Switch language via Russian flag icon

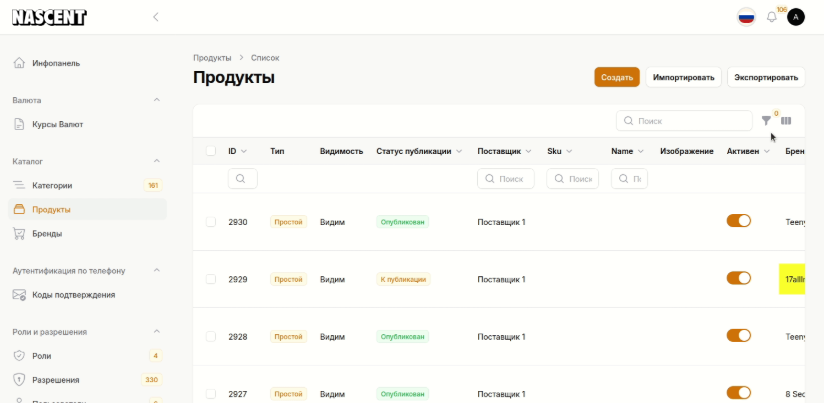tap(746, 17)
